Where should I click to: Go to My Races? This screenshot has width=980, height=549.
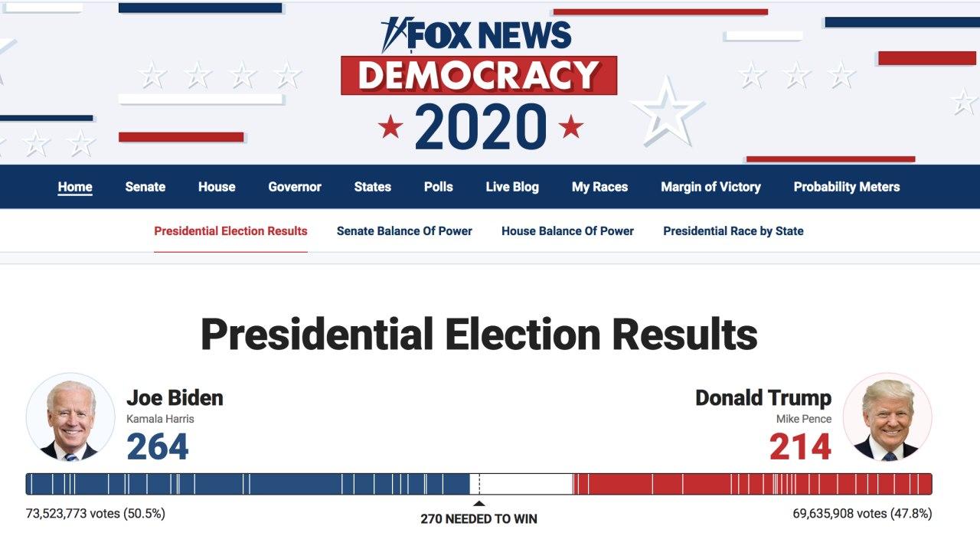pos(599,187)
